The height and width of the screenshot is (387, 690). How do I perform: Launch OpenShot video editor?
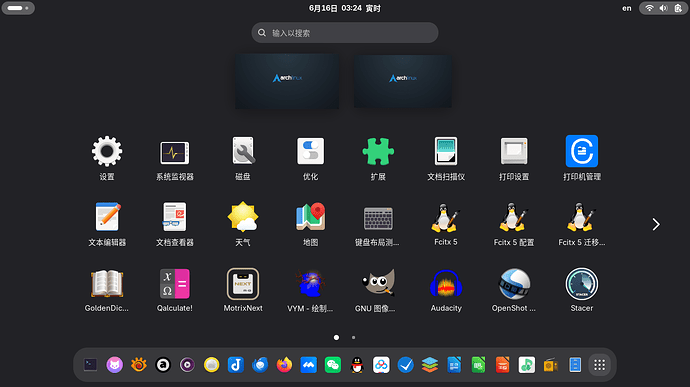click(514, 284)
